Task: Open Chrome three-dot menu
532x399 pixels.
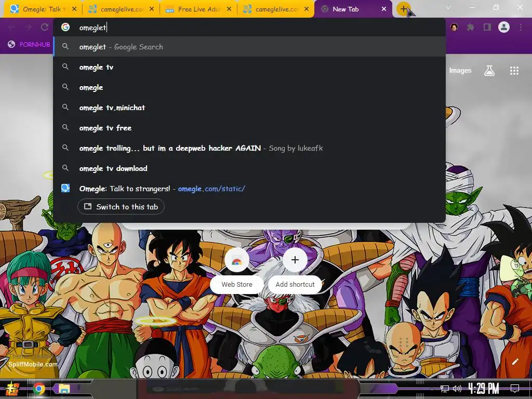Action: coord(521,27)
